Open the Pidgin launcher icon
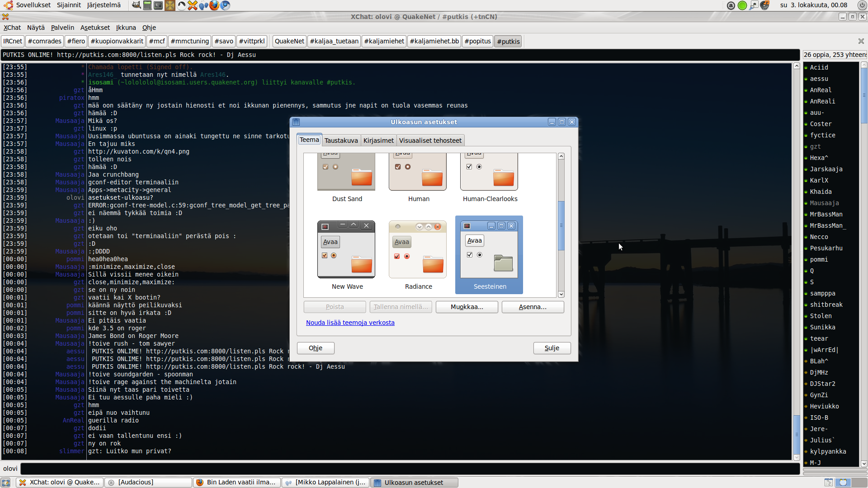The image size is (868, 488). (x=203, y=5)
